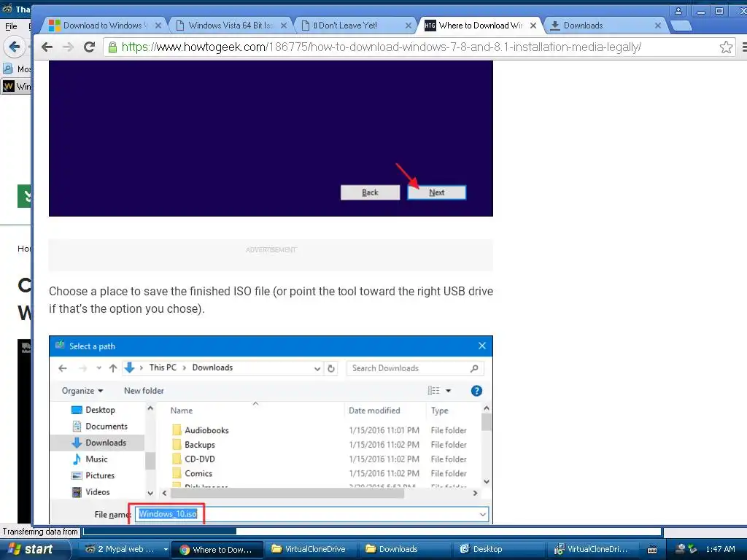
Task: Click the back arrow in Mypal window
Action: point(15,47)
